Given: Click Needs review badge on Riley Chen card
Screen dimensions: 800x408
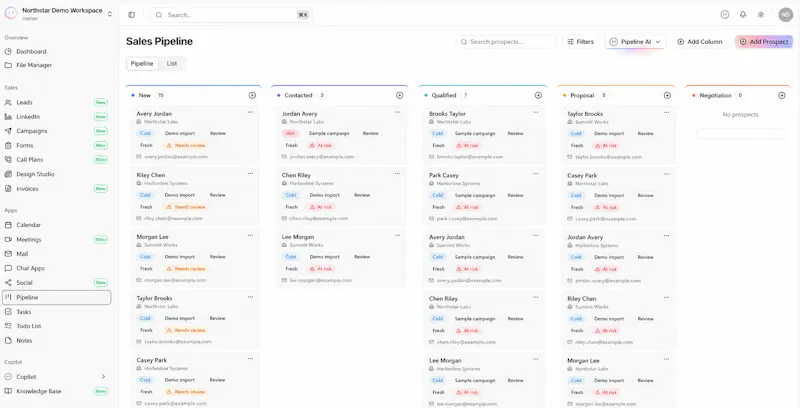Looking at the screenshot, I should tap(186, 207).
